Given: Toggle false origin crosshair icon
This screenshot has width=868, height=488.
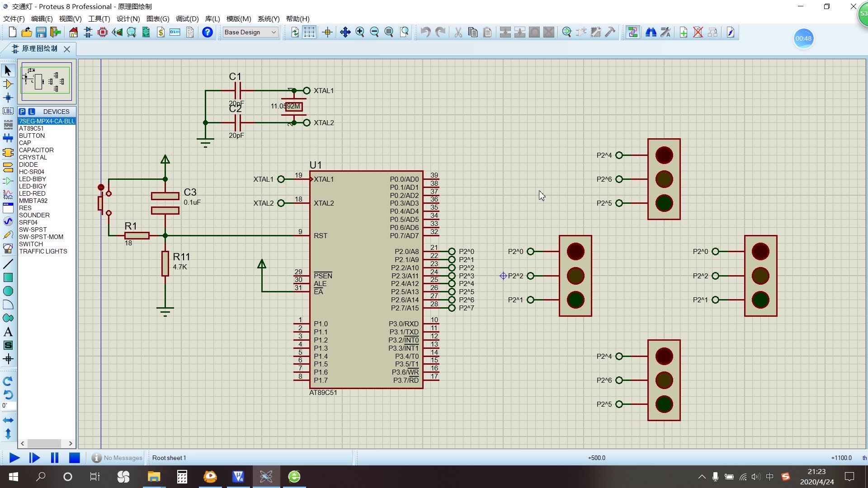Looking at the screenshot, I should pyautogui.click(x=328, y=32).
